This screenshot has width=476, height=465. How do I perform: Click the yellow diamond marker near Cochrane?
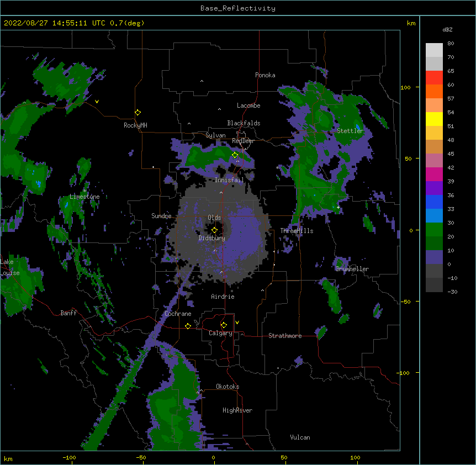pyautogui.click(x=188, y=326)
